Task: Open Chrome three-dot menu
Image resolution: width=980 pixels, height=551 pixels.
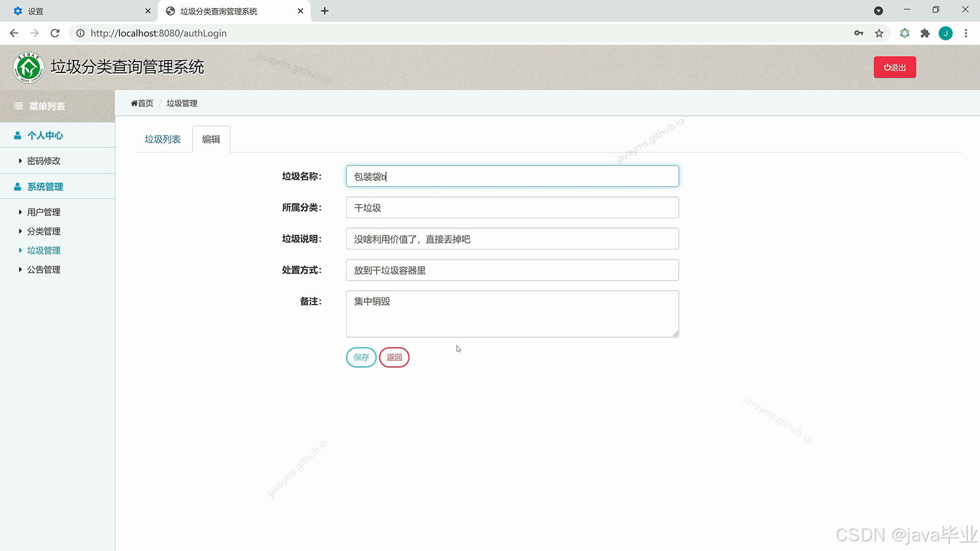Action: coord(966,33)
